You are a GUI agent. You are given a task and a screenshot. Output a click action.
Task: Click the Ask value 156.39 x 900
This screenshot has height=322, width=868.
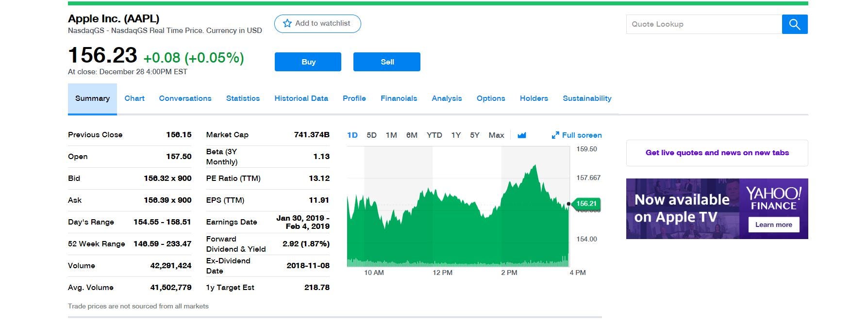pos(167,200)
